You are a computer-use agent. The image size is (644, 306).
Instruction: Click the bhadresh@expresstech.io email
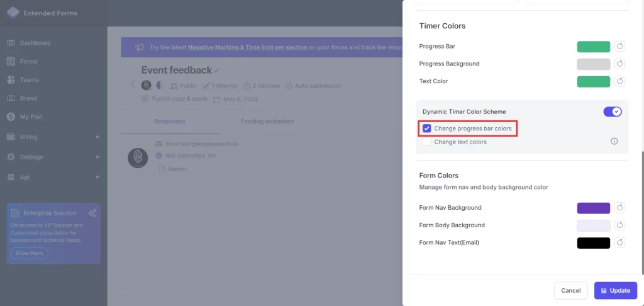point(201,144)
